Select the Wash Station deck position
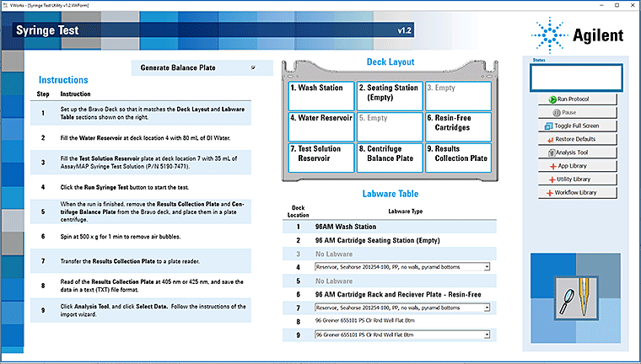Image resolution: width=641 pixels, height=364 pixels. 320,94
